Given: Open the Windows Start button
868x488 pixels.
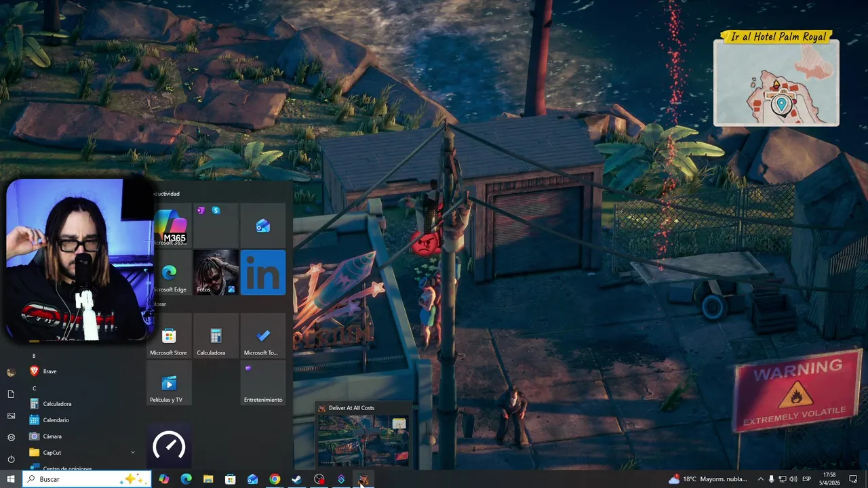Looking at the screenshot, I should (11, 479).
